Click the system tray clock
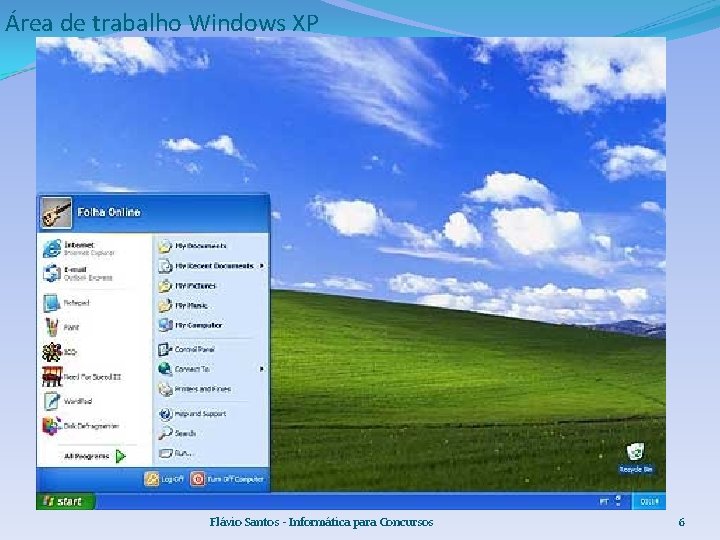This screenshot has height=540, width=720. [x=649, y=501]
